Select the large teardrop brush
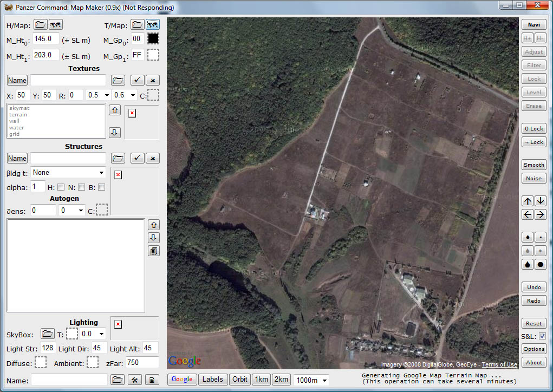This screenshot has height=392, width=553. pos(528,264)
